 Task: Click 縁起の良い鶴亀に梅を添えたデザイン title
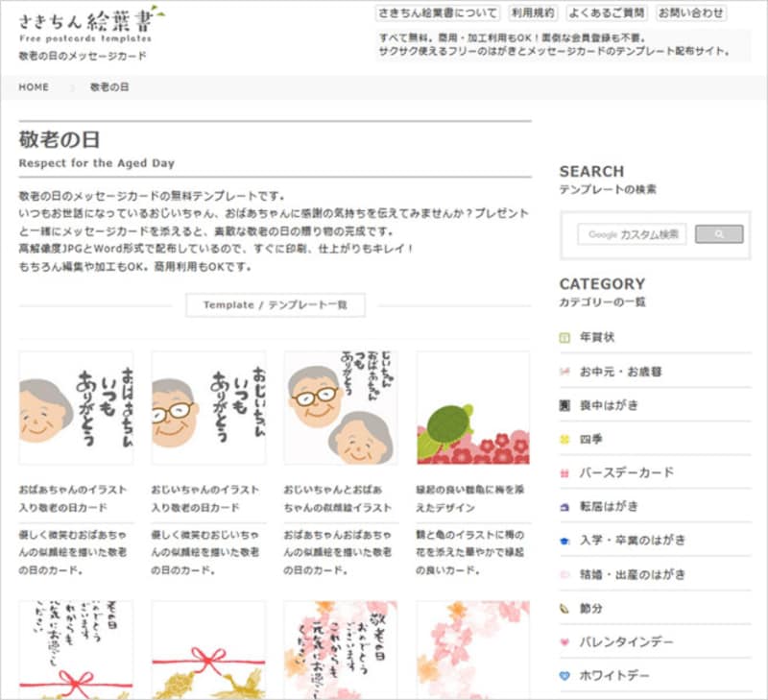pyautogui.click(x=470, y=498)
